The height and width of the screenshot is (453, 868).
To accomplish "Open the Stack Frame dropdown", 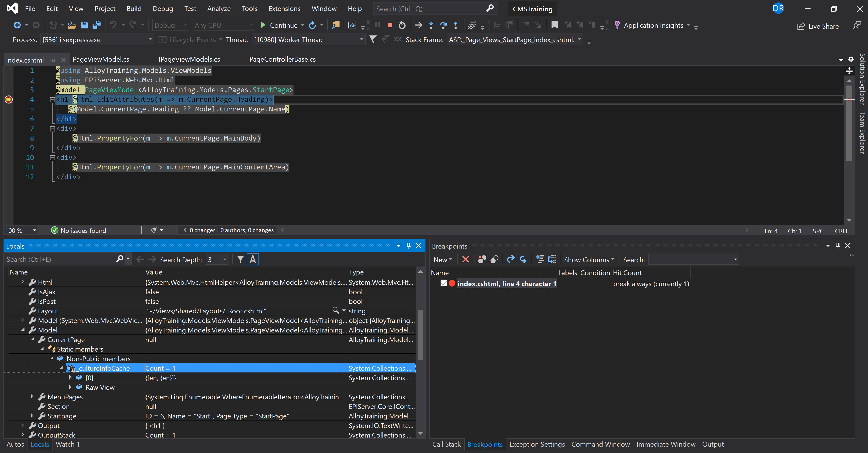I will [x=579, y=39].
